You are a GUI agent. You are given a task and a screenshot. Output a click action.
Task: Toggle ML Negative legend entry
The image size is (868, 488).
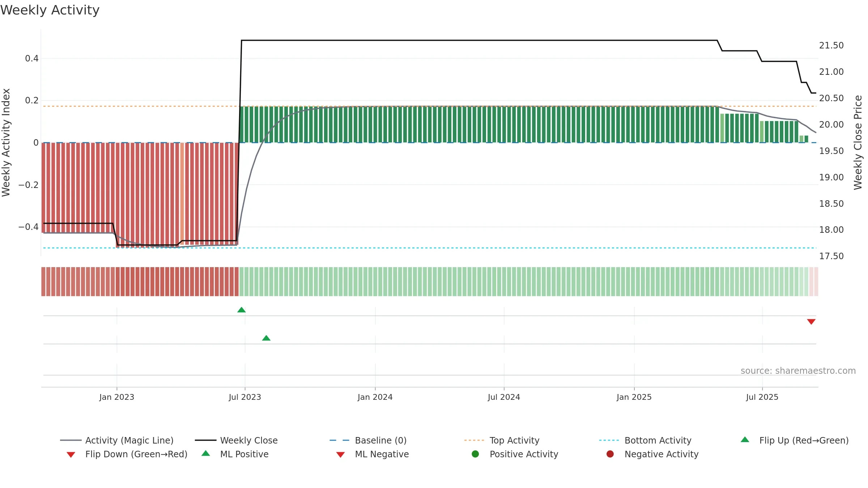(373, 454)
